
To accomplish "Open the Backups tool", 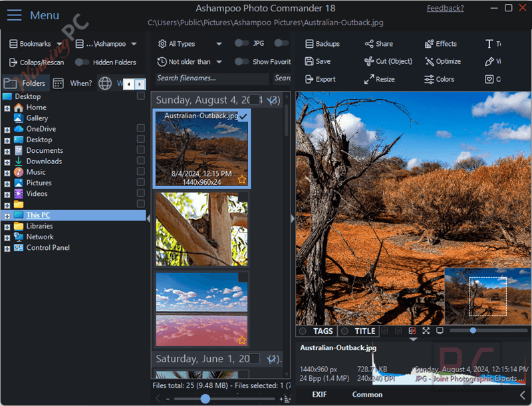I will (323, 44).
